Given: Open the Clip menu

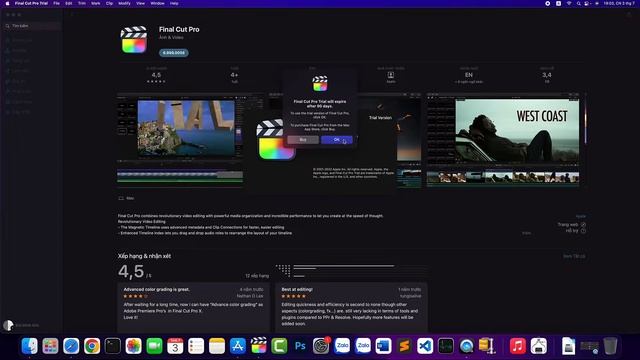Looking at the screenshot, I should (109, 3).
